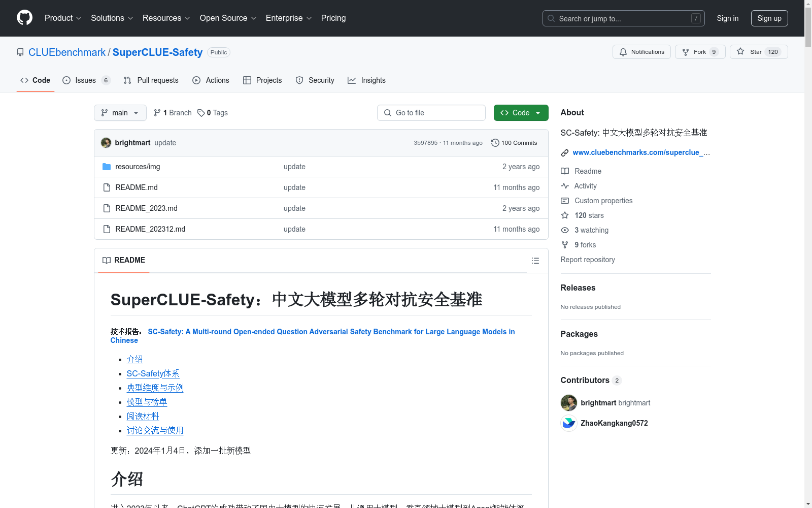The height and width of the screenshot is (508, 812).
Task: Click the brightmart contributor name
Action: pyautogui.click(x=598, y=403)
